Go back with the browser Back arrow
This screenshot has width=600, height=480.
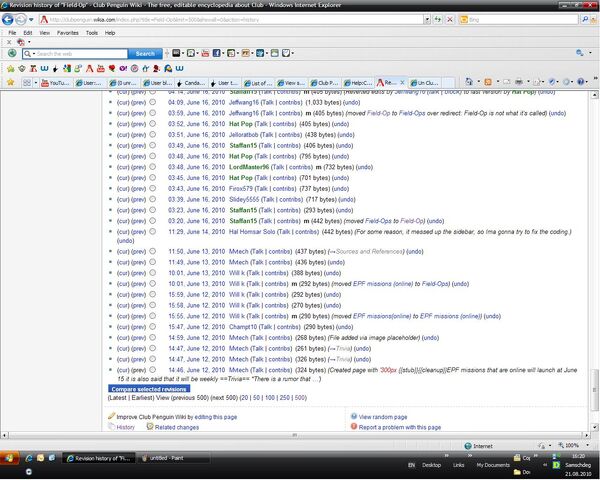coord(8,19)
